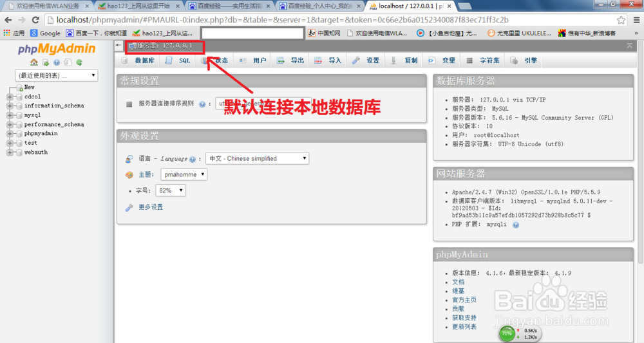
Task: Select the webauth database in tree
Action: click(35, 153)
